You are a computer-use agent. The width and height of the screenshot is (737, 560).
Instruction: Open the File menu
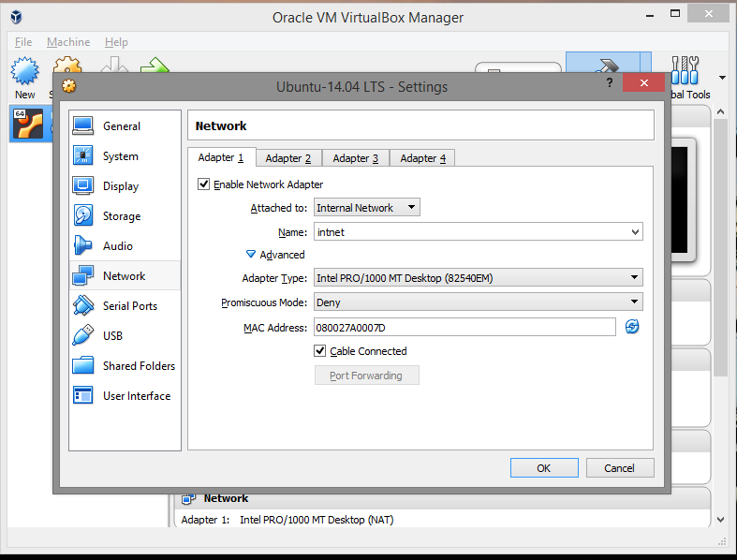pos(23,42)
